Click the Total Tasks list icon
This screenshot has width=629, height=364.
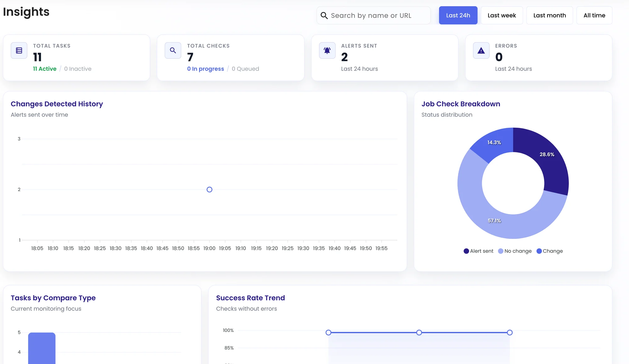point(19,50)
